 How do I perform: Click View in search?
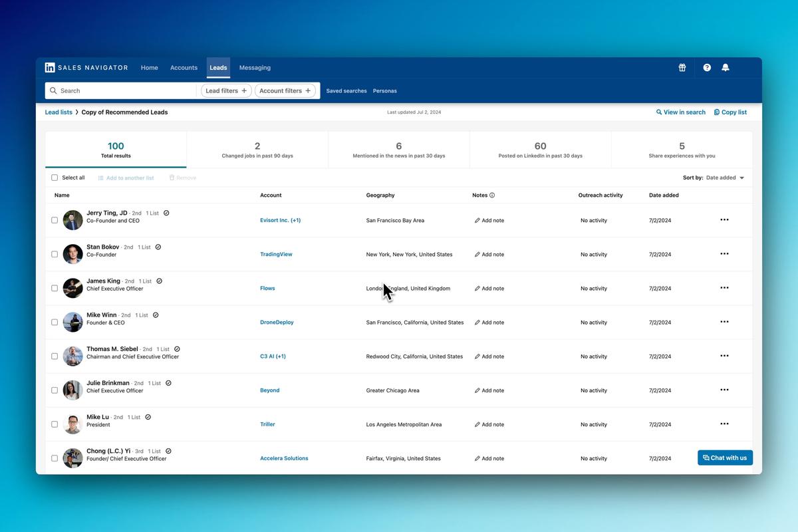click(681, 112)
